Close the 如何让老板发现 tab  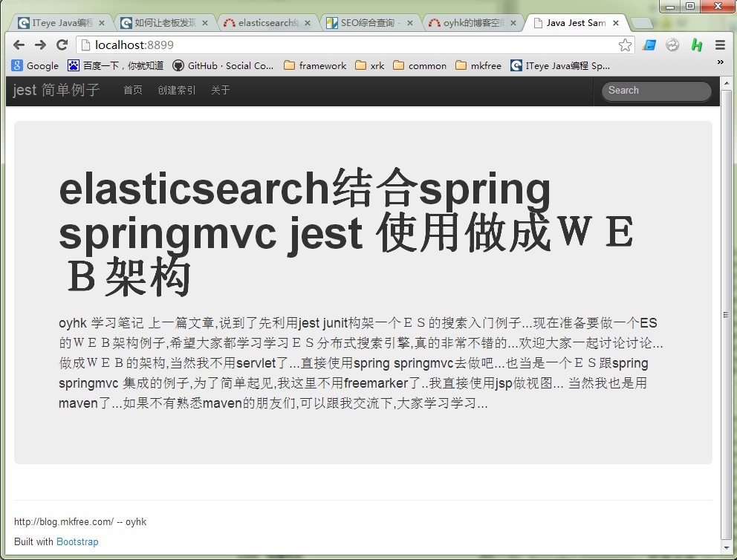point(205,23)
